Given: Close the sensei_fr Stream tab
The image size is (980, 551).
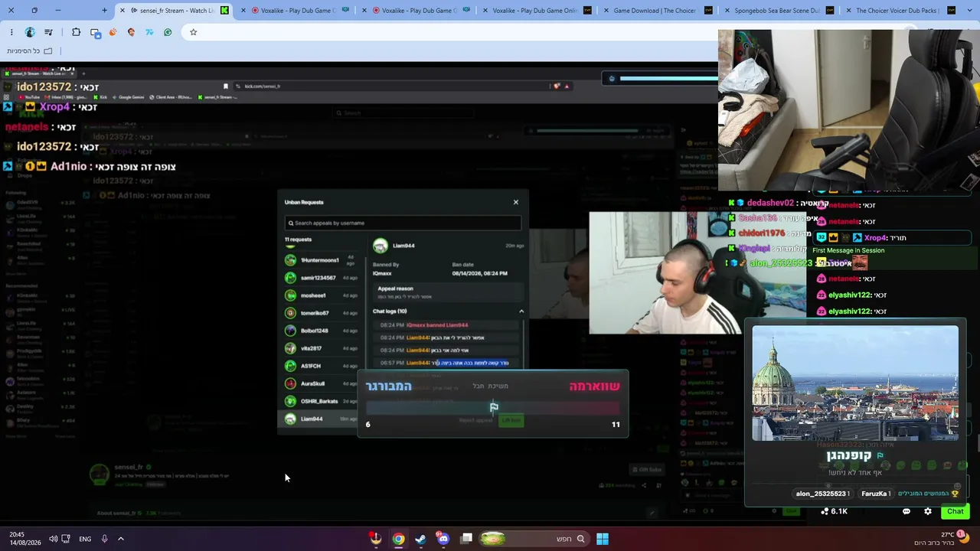Looking at the screenshot, I should click(x=122, y=11).
